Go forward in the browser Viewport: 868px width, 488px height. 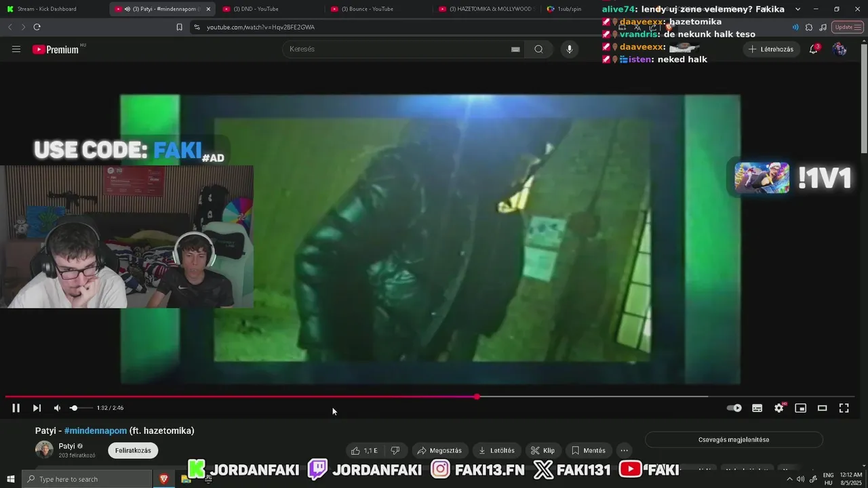point(23,27)
